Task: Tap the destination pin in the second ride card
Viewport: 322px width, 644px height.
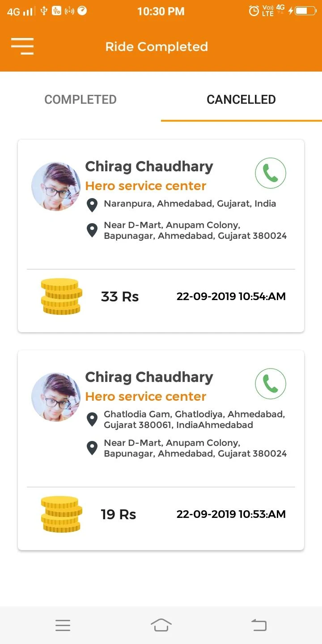Action: click(x=92, y=448)
